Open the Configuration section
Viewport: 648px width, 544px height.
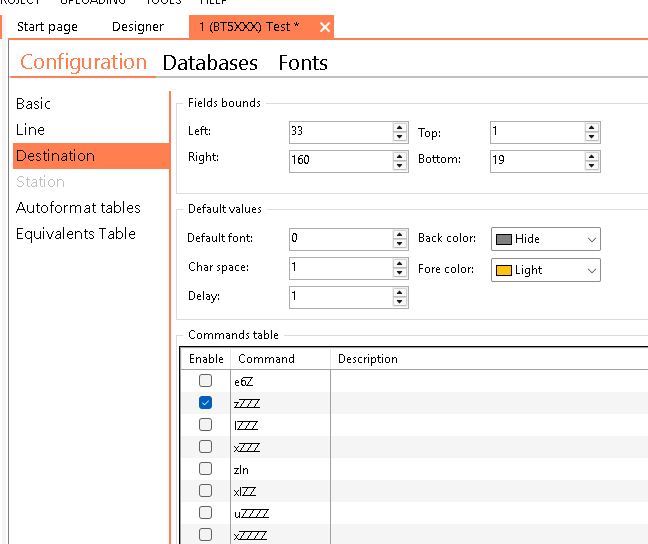(83, 62)
